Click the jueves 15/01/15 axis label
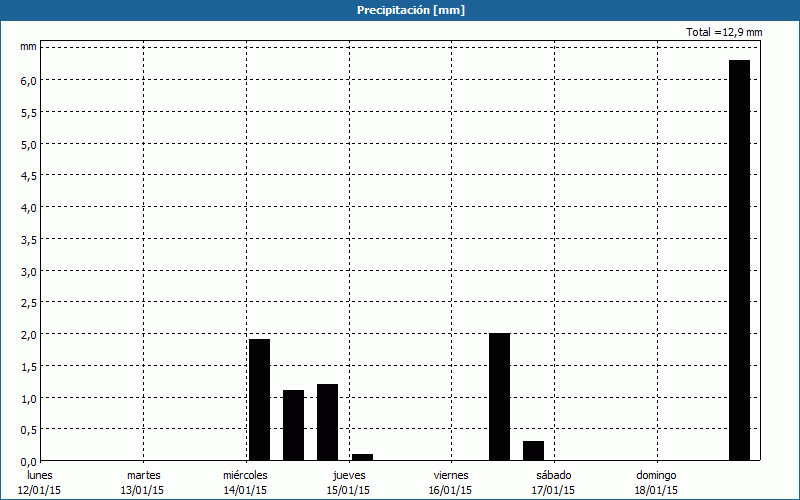The width and height of the screenshot is (800, 500). click(348, 483)
